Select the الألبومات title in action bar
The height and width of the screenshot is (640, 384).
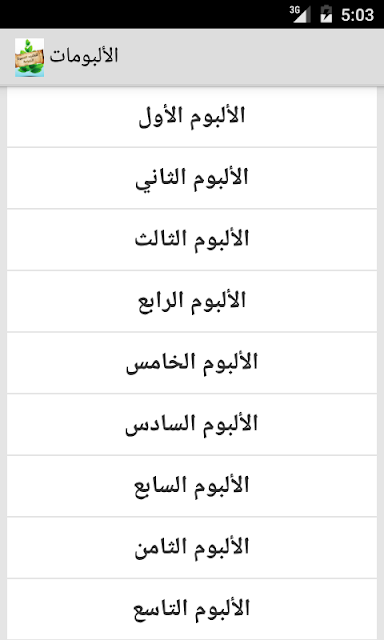click(84, 56)
